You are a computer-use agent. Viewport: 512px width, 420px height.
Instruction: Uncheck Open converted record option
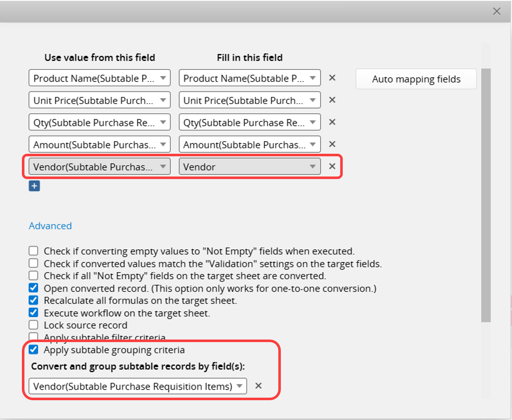pyautogui.click(x=34, y=289)
